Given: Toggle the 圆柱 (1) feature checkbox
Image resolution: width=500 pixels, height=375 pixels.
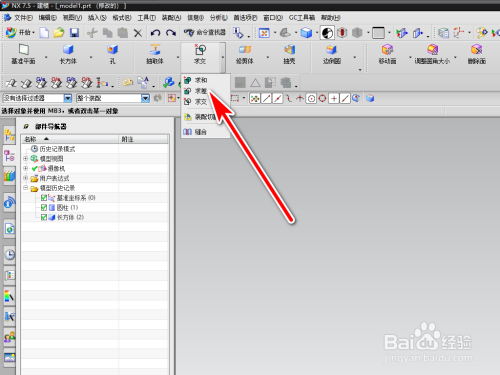Looking at the screenshot, I should coord(44,208).
